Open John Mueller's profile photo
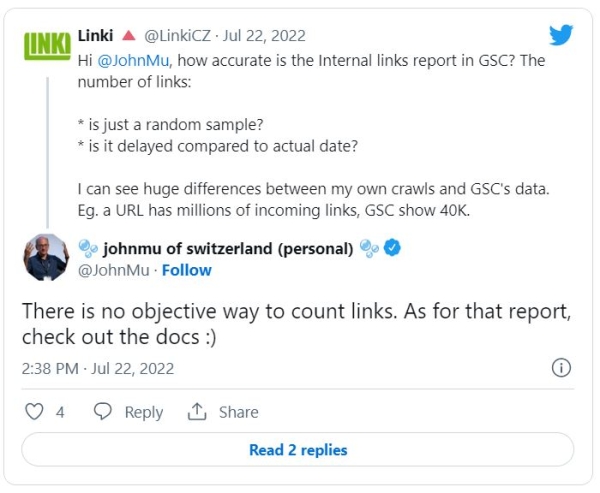 coord(45,258)
